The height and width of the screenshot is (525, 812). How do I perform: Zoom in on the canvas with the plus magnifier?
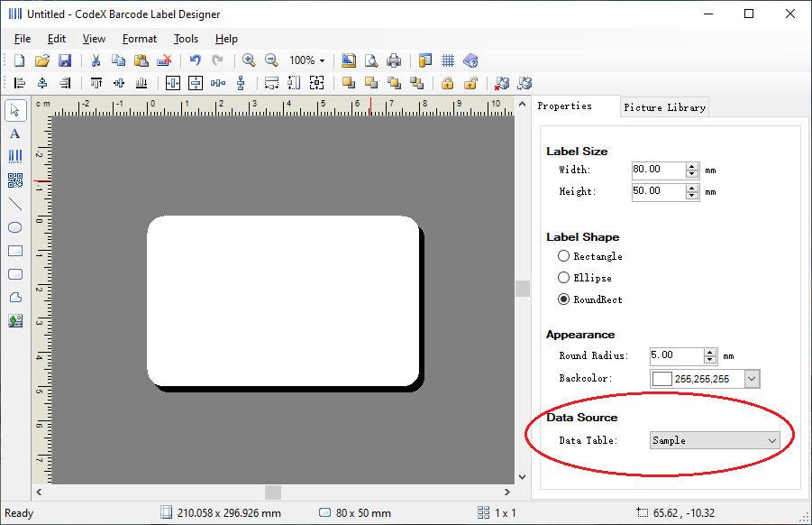[x=249, y=60]
